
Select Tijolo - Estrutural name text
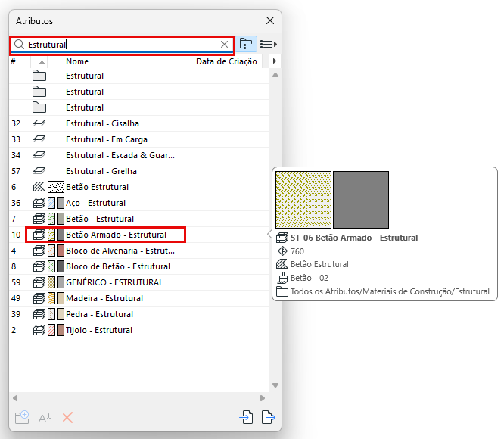point(99,330)
